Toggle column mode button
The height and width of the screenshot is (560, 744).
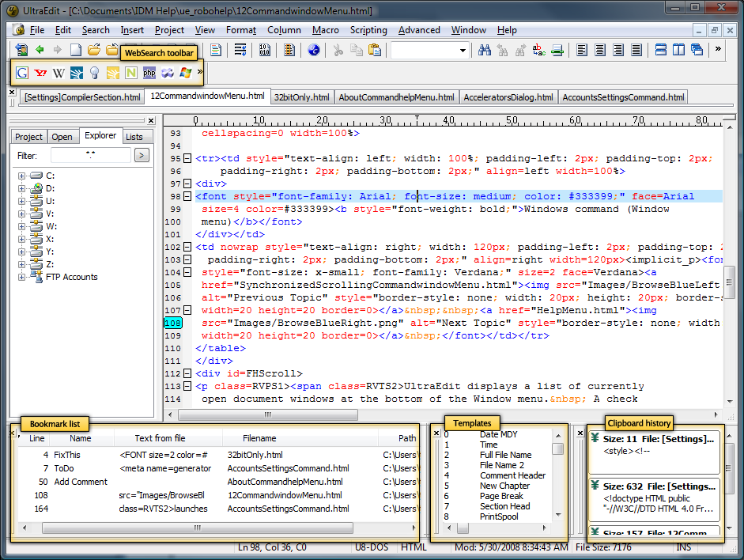point(289,49)
